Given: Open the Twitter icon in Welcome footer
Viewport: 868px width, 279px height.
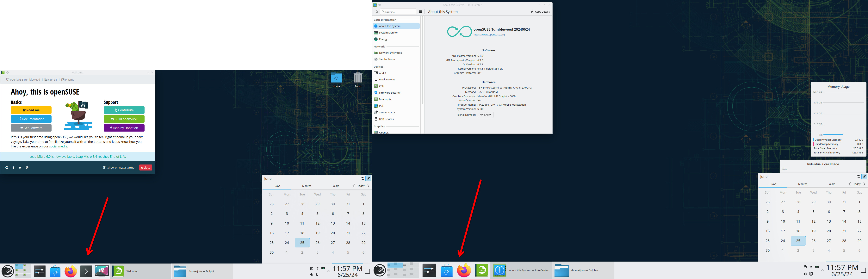Looking at the screenshot, I should (x=20, y=167).
